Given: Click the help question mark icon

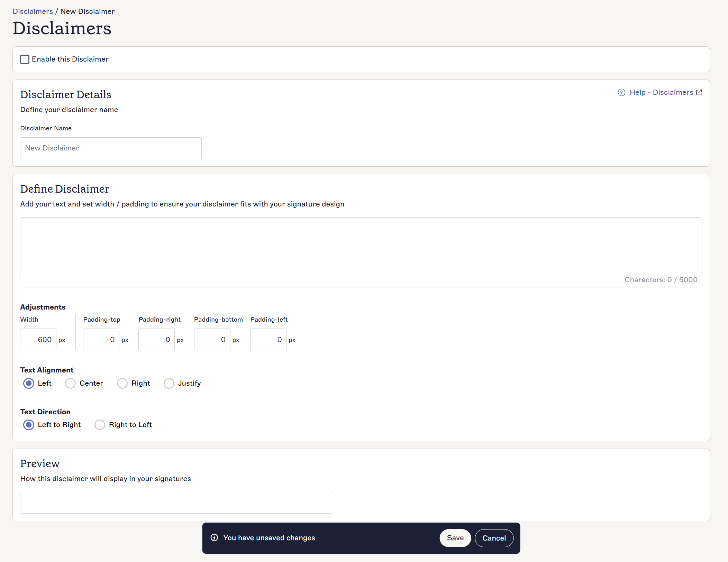Looking at the screenshot, I should (621, 92).
